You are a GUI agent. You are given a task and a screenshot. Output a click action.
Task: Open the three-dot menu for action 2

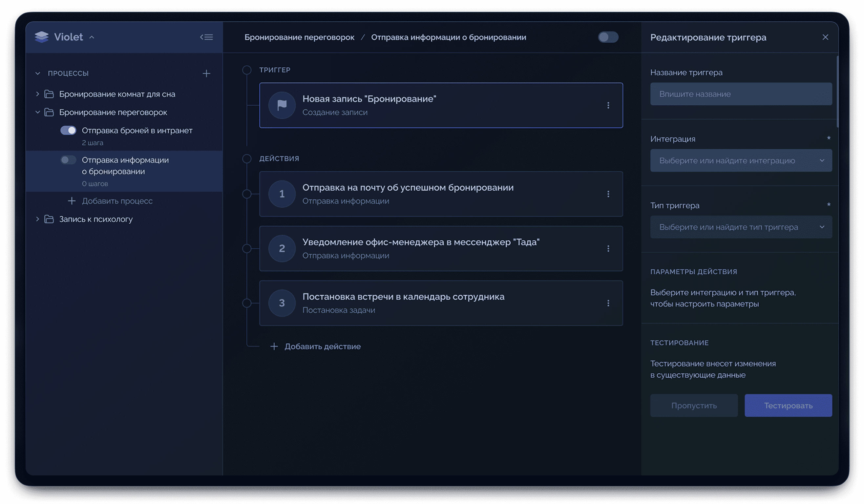click(x=608, y=249)
